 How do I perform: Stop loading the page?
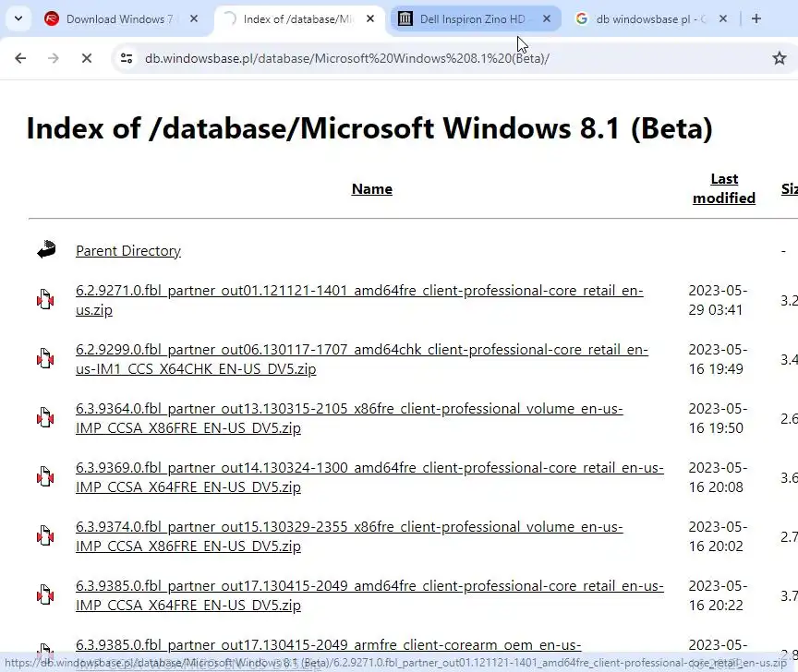click(x=87, y=58)
